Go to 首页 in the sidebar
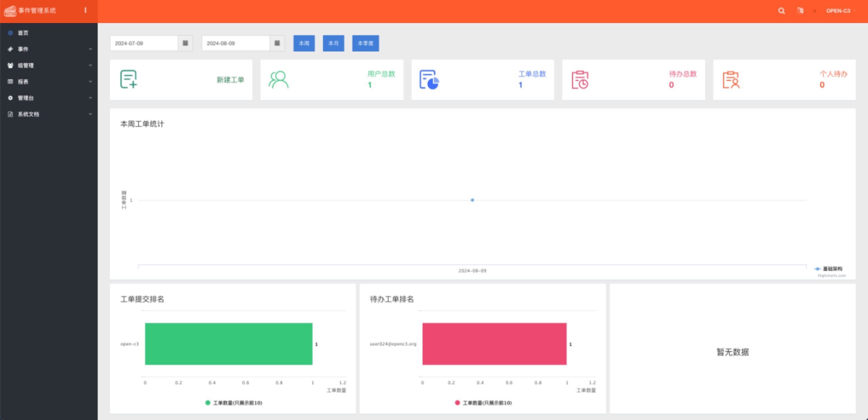868x420 pixels. click(23, 33)
